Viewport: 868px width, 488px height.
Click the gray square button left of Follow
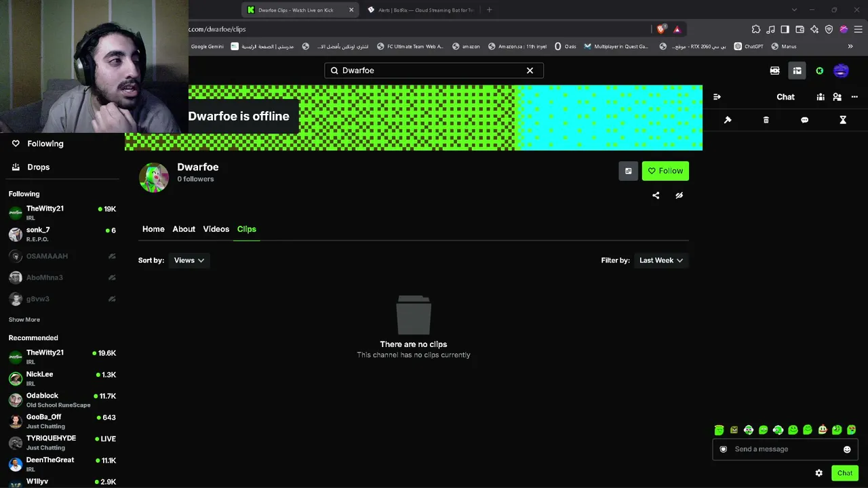tap(628, 171)
